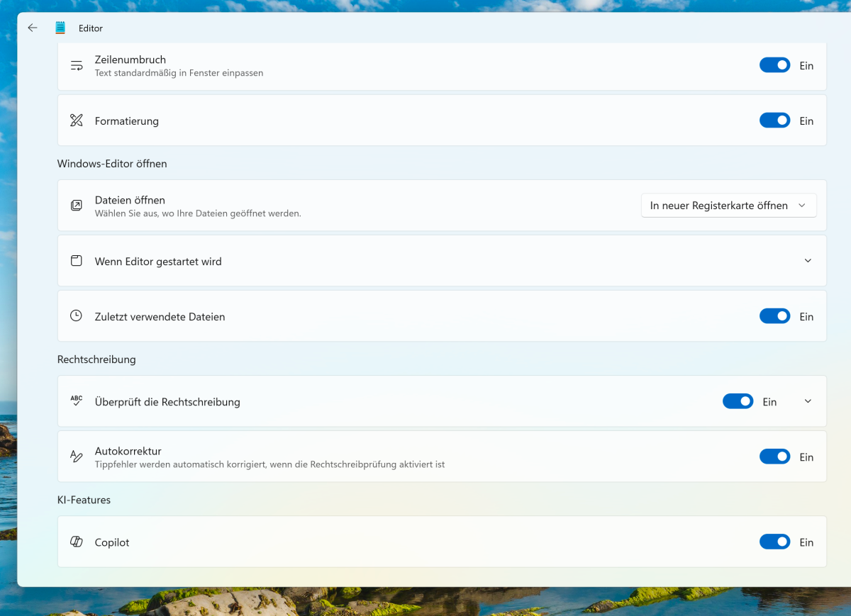The width and height of the screenshot is (851, 616).
Task: Disable the Formatierung toggle
Action: (x=774, y=121)
